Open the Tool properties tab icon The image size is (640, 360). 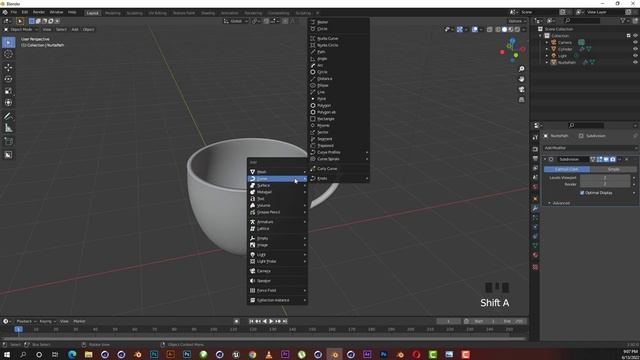[x=535, y=138]
